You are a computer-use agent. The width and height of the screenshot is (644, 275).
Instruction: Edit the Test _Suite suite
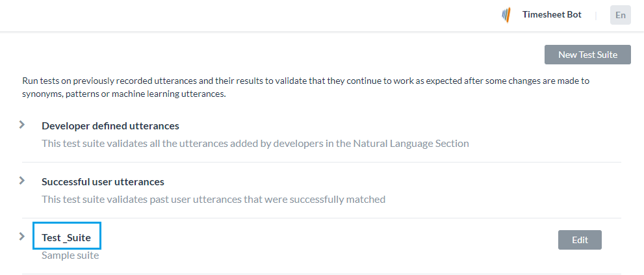(580, 240)
